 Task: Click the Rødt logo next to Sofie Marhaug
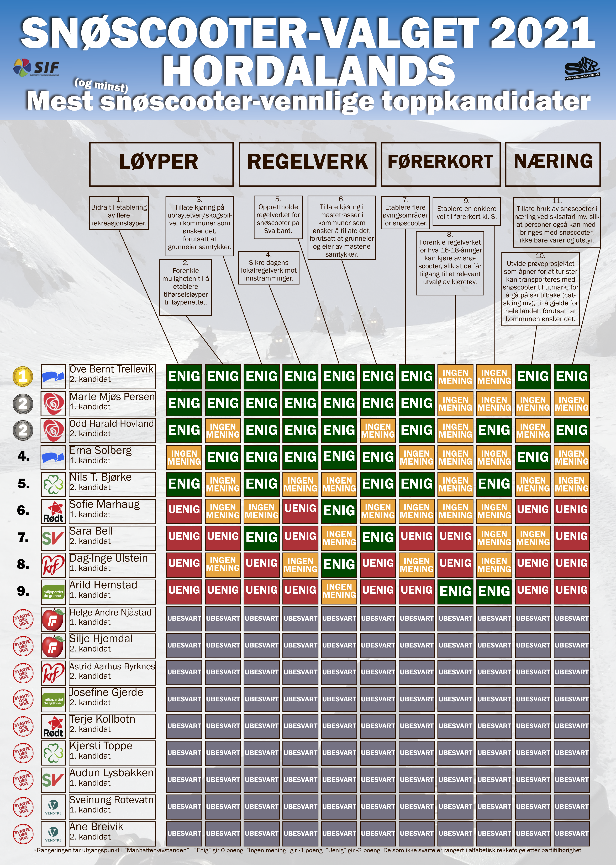coord(53,511)
